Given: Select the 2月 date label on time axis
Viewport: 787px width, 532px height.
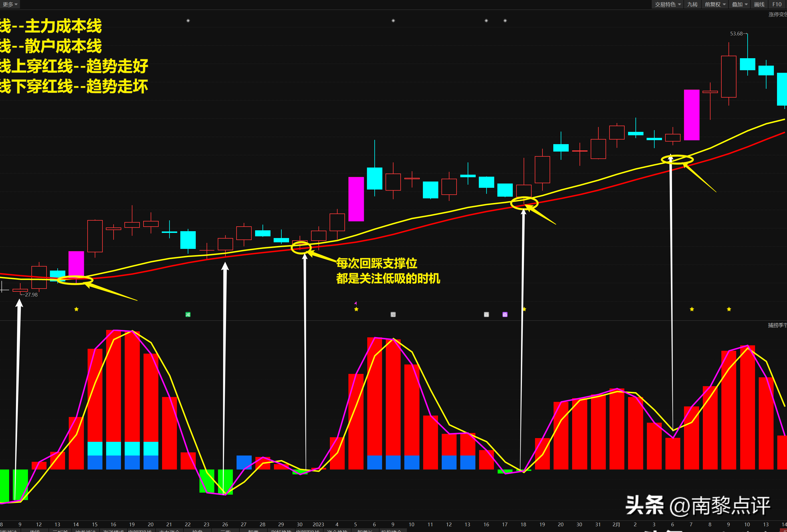Looking at the screenshot, I should 616,524.
